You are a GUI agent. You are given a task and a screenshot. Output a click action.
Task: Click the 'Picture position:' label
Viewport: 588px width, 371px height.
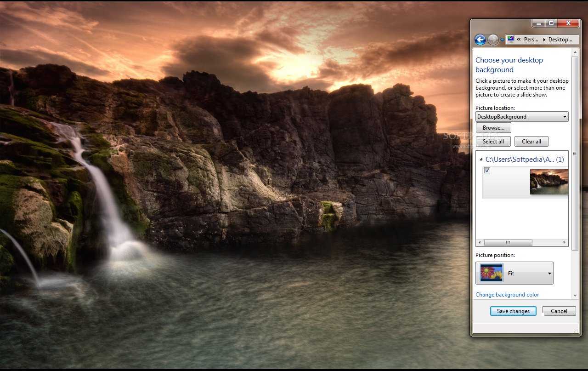tap(495, 255)
